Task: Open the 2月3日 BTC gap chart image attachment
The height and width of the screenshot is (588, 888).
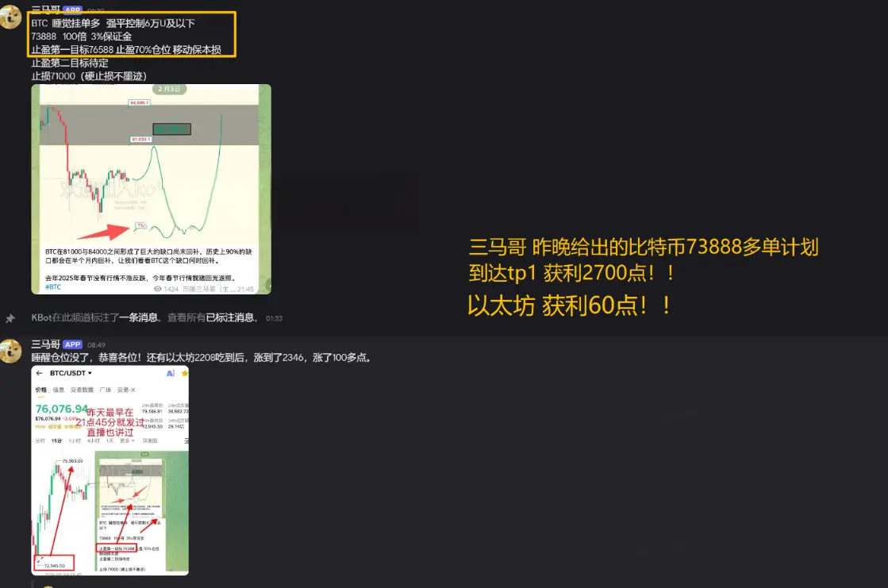Action: click(x=152, y=189)
